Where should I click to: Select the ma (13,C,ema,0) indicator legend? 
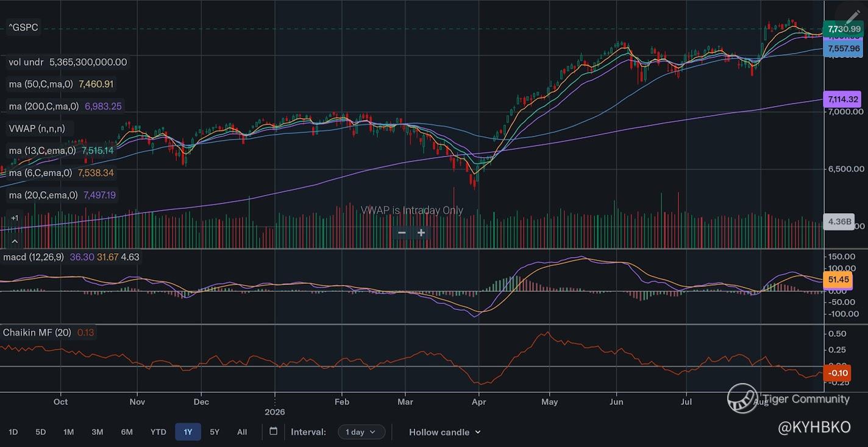point(61,150)
